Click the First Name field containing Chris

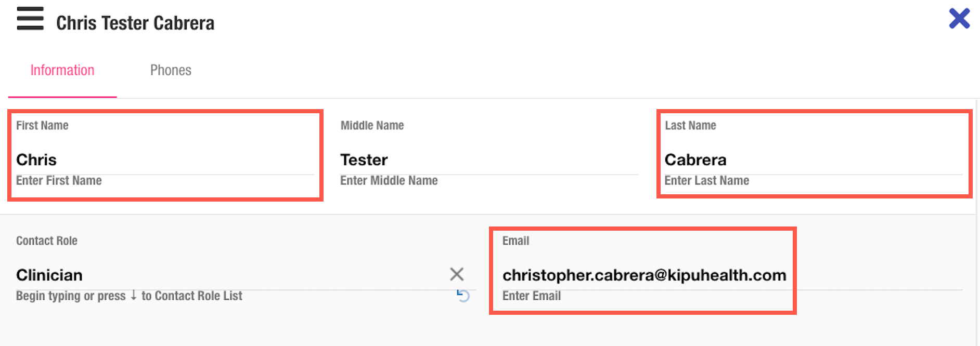coord(164,159)
